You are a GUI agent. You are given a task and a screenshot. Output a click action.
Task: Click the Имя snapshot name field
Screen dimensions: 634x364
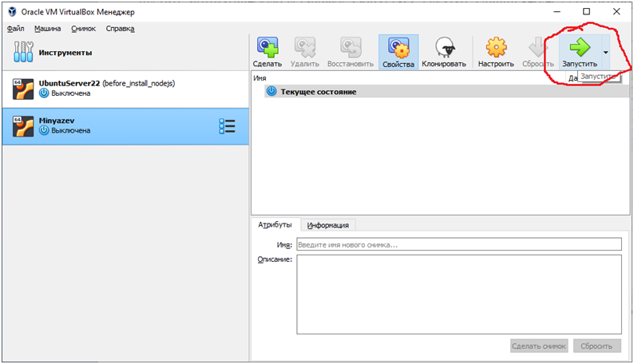click(x=459, y=244)
